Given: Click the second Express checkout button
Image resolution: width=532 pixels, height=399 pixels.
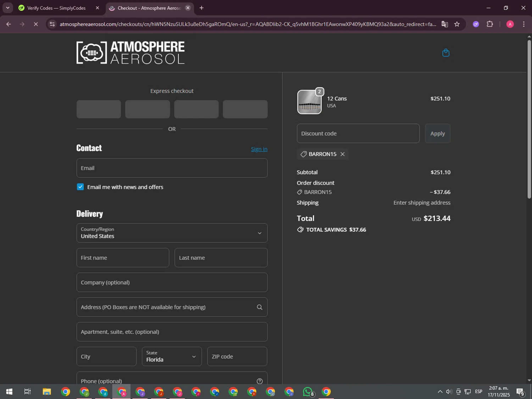Looking at the screenshot, I should (x=148, y=109).
